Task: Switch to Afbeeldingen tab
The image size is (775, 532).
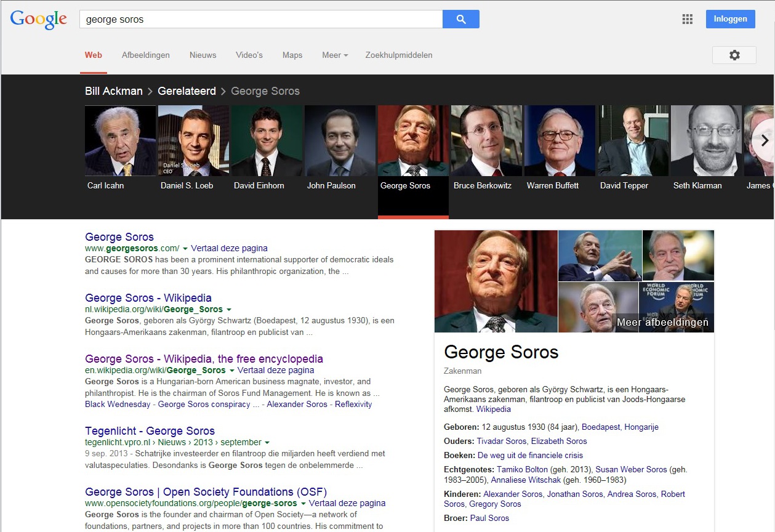Action: pyautogui.click(x=146, y=55)
